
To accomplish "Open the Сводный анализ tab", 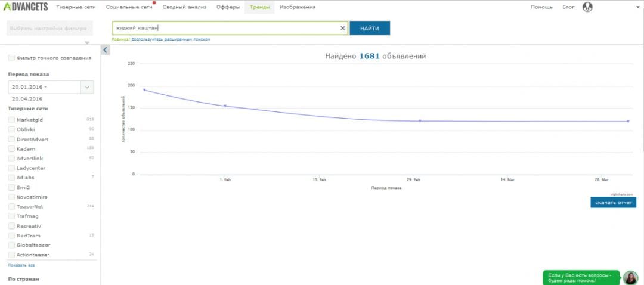I will click(x=184, y=7).
